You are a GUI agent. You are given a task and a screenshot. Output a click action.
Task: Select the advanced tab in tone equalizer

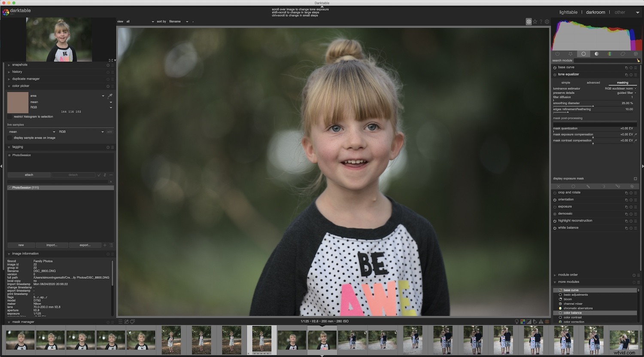[x=593, y=82]
